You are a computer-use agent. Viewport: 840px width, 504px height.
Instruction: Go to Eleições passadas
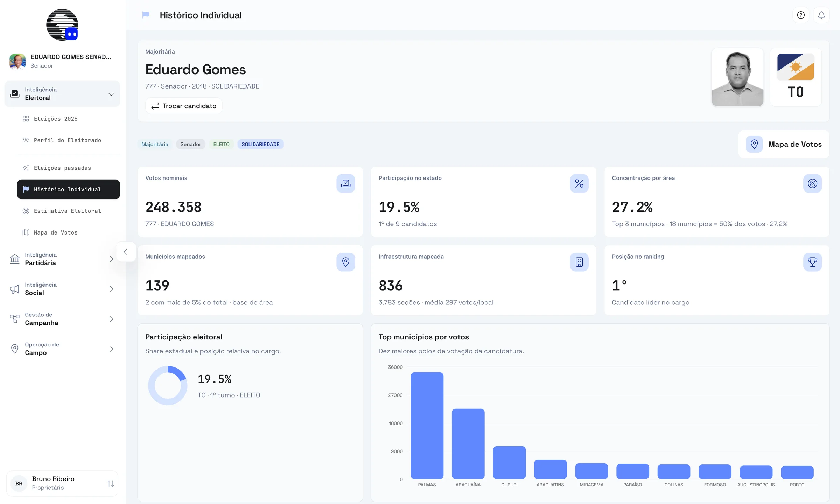(68, 168)
